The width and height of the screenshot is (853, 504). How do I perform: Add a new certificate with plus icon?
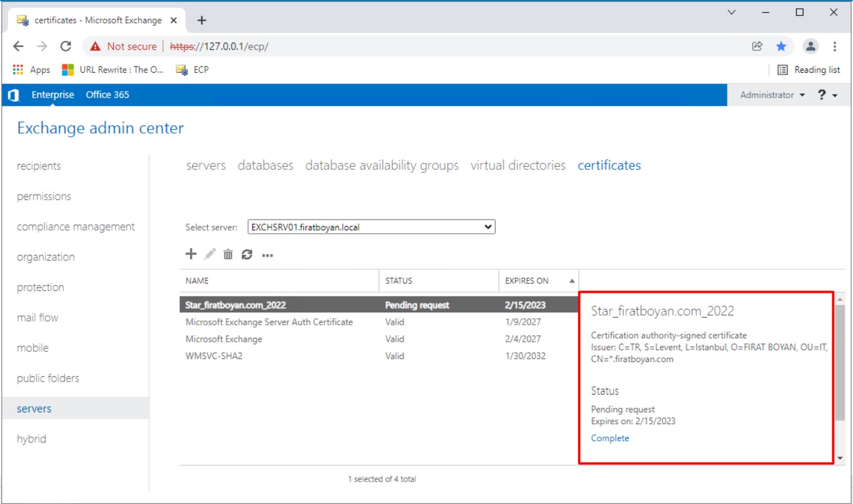point(191,254)
